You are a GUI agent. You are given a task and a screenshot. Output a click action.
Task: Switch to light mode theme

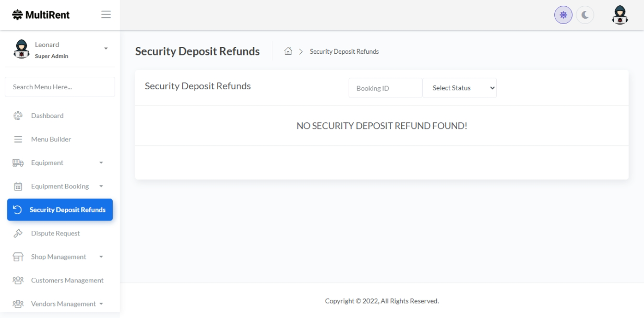(563, 15)
